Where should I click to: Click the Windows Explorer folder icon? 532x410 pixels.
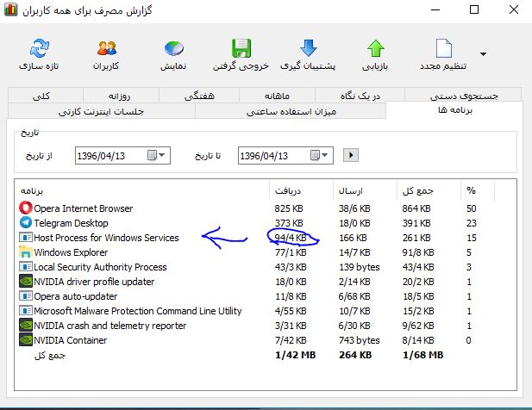tap(26, 252)
